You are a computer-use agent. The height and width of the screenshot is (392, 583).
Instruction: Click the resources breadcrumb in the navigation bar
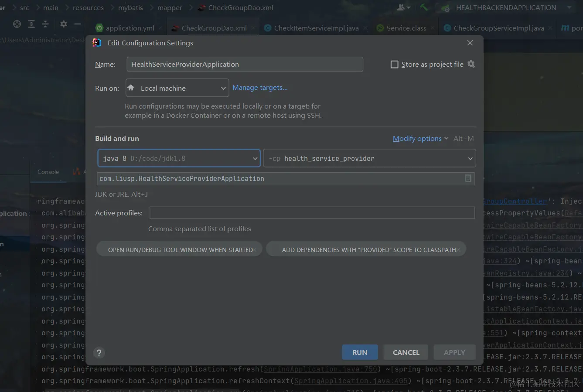(88, 7)
